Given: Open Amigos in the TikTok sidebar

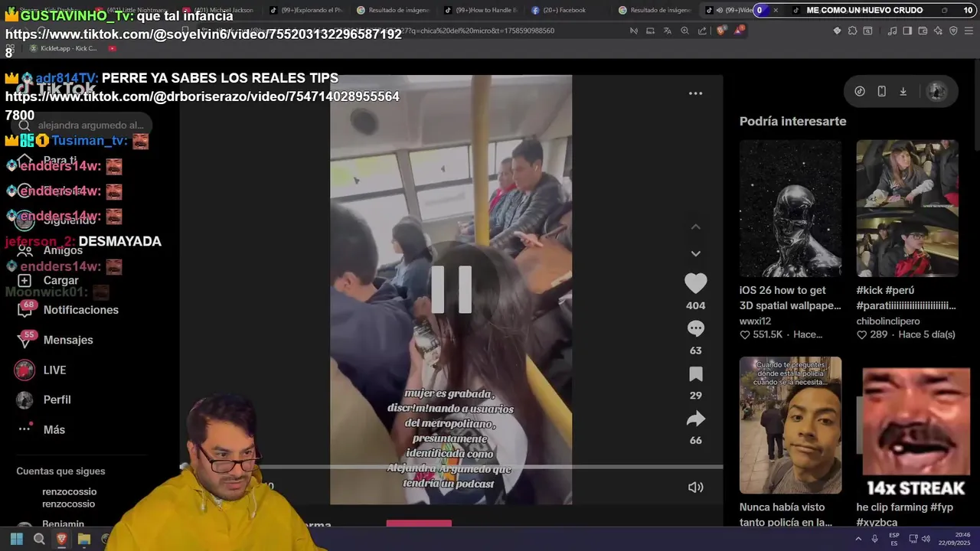Looking at the screenshot, I should coord(49,250).
